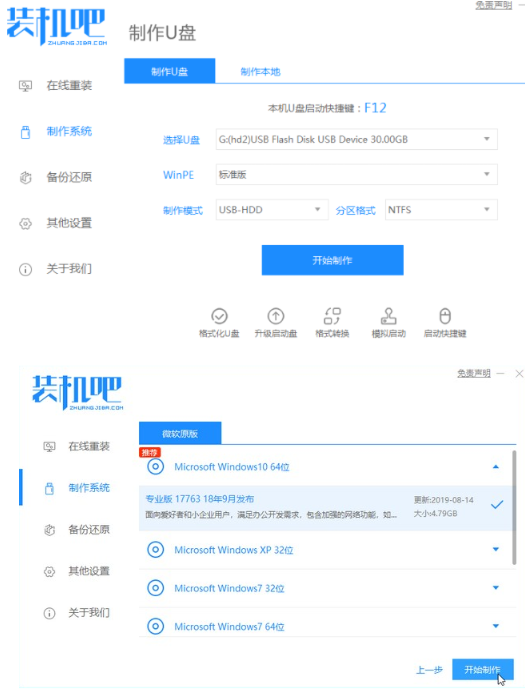Click 启动快捷键 mouse icon
Viewport: 525px width, 694px height.
pyautogui.click(x=445, y=316)
